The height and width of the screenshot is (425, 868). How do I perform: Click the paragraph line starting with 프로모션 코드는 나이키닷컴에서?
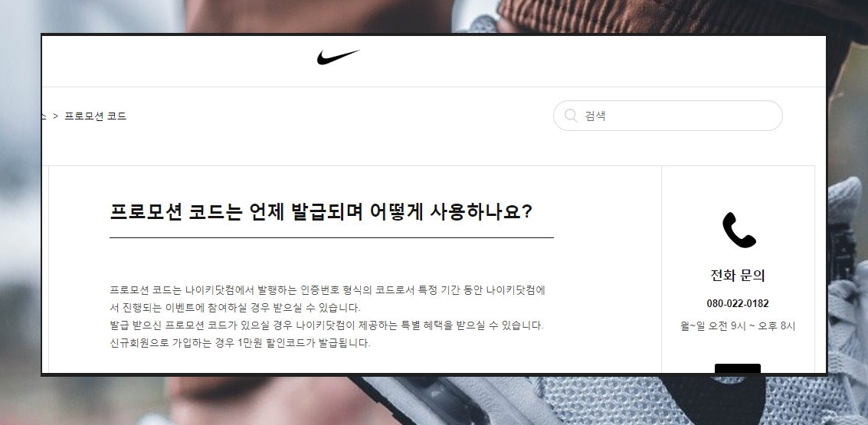[x=328, y=290]
